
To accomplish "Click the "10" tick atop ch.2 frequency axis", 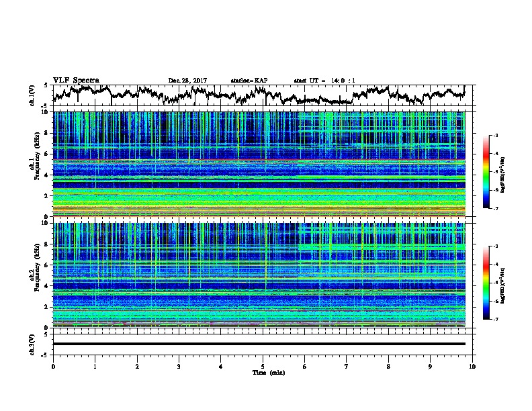I will coord(46,223).
